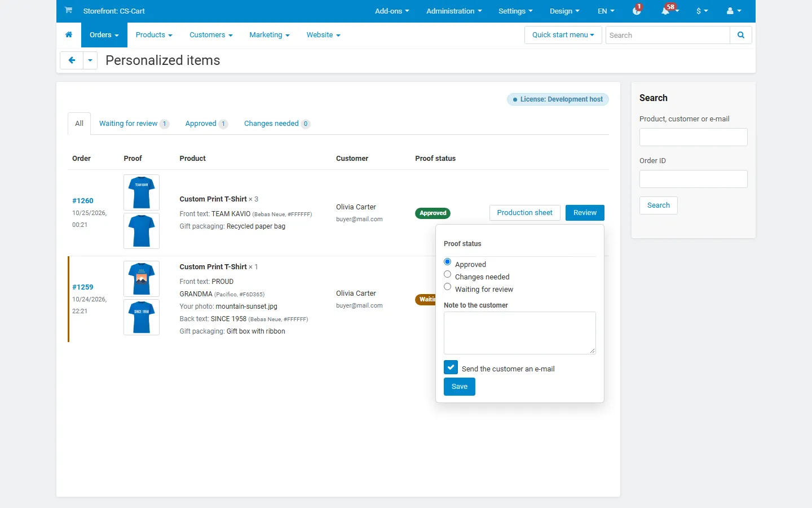Open the Administration dropdown menu
The width and height of the screenshot is (812, 508).
click(454, 11)
